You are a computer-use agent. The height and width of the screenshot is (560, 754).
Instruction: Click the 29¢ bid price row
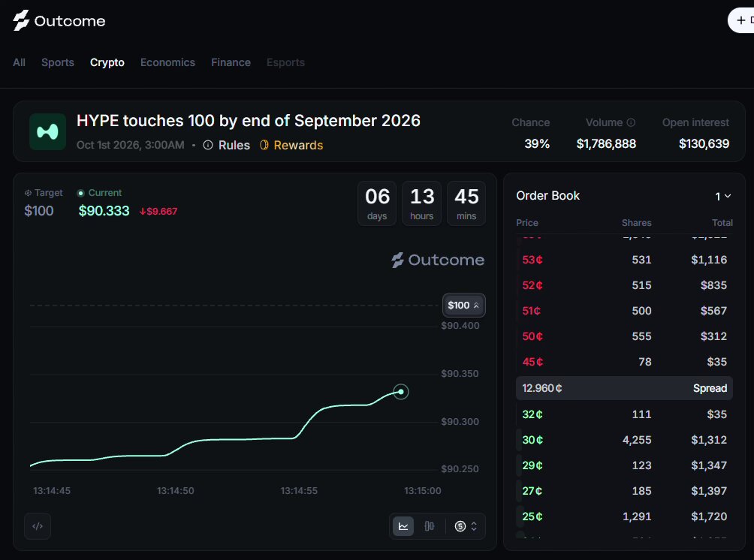pos(624,465)
